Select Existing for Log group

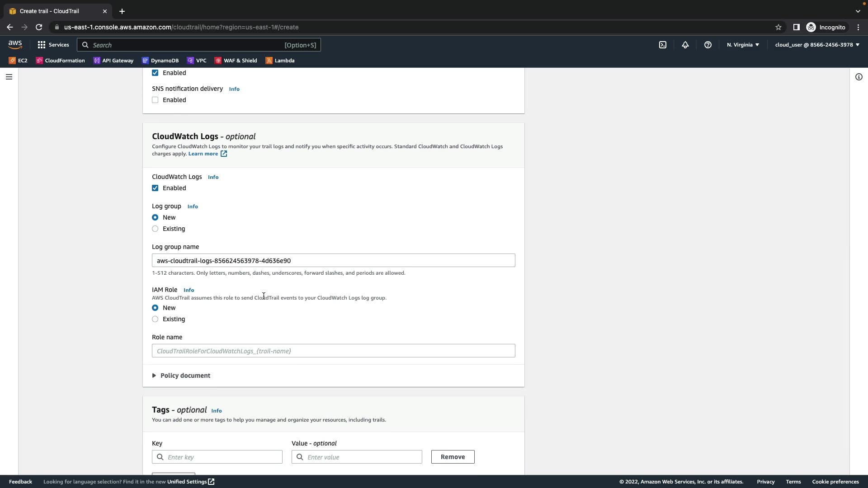[x=155, y=229]
